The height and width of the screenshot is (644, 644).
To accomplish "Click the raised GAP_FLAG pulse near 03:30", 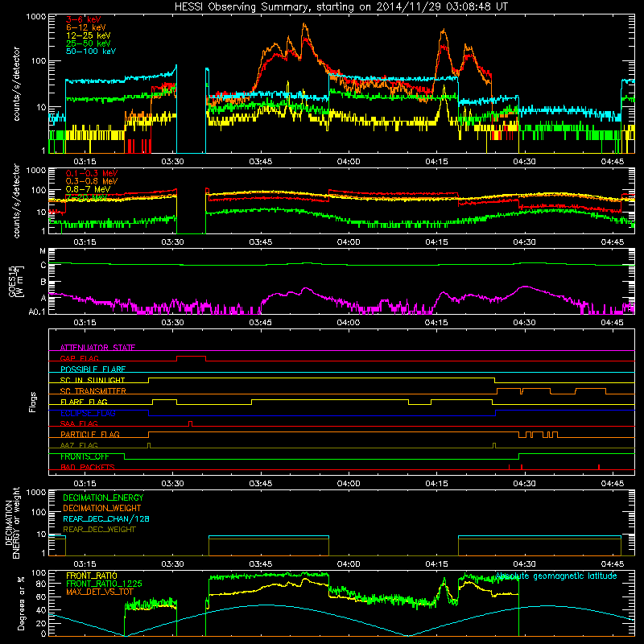I will [x=191, y=357].
